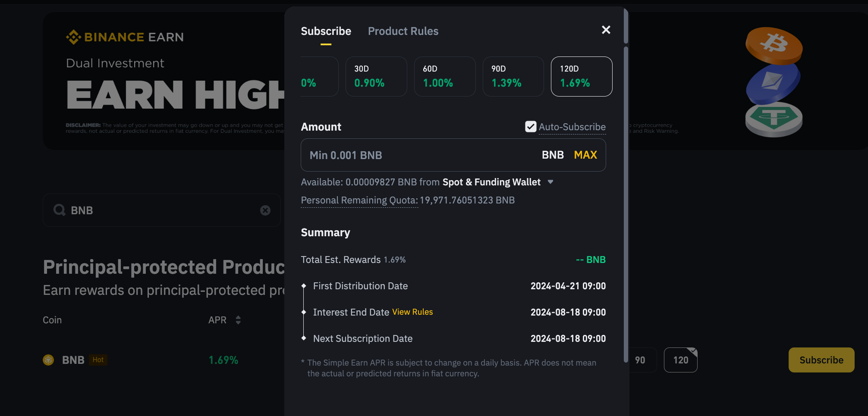
Task: Click the Personal Remaining Quota label
Action: [x=359, y=200]
